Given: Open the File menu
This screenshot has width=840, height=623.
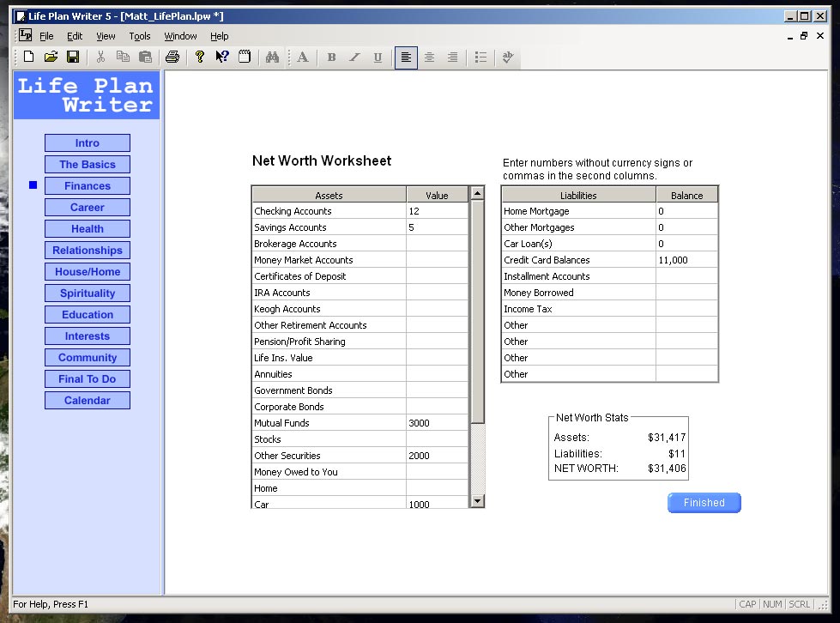Looking at the screenshot, I should coord(46,36).
